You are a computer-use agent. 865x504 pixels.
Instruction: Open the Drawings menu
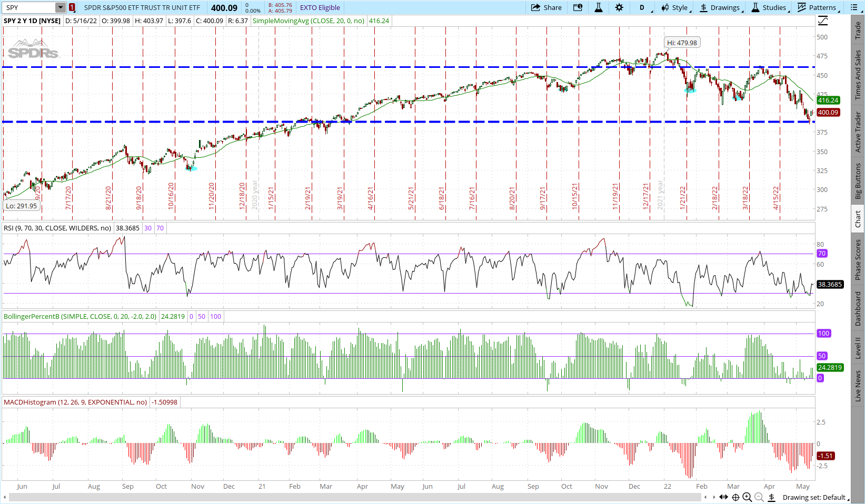pos(720,7)
